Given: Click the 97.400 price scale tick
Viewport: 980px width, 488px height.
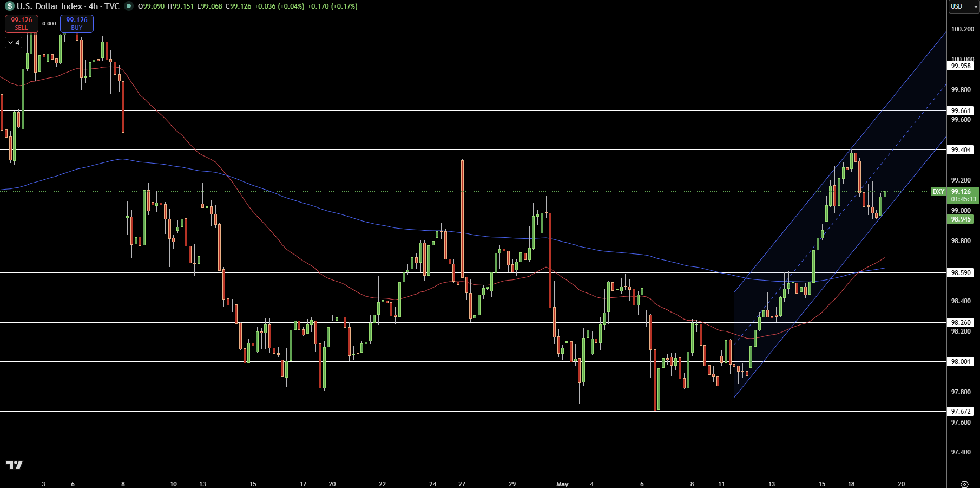Looking at the screenshot, I should (961, 452).
